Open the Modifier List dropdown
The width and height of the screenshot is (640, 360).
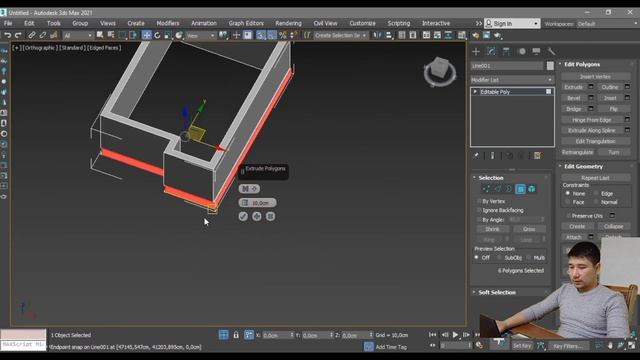click(x=512, y=80)
